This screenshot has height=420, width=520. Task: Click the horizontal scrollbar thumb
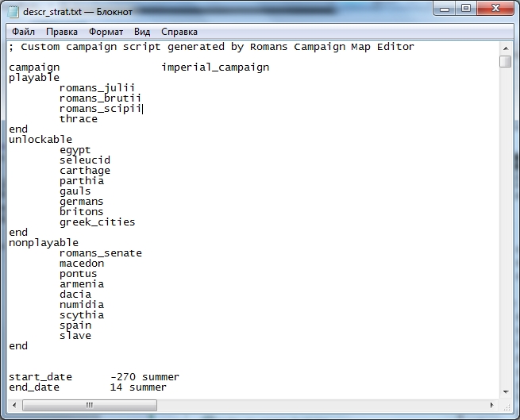(x=90, y=405)
